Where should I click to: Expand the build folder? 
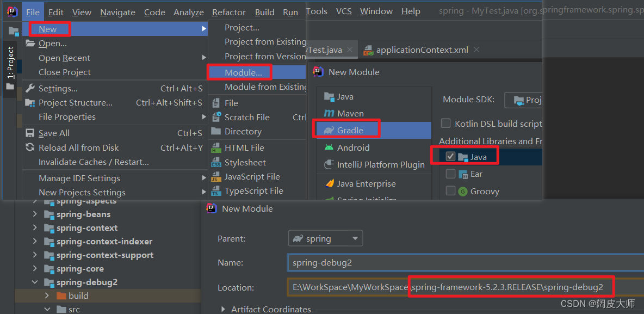(47, 295)
